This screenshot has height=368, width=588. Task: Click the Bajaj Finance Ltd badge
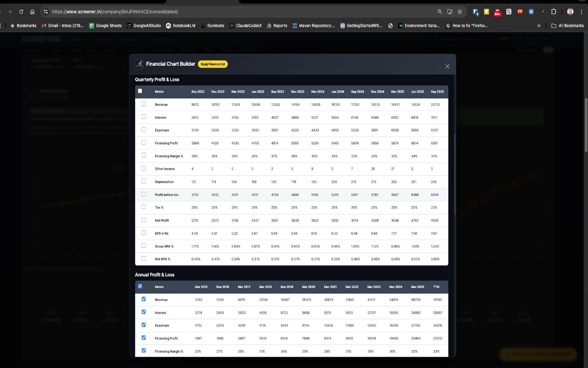pyautogui.click(x=212, y=64)
